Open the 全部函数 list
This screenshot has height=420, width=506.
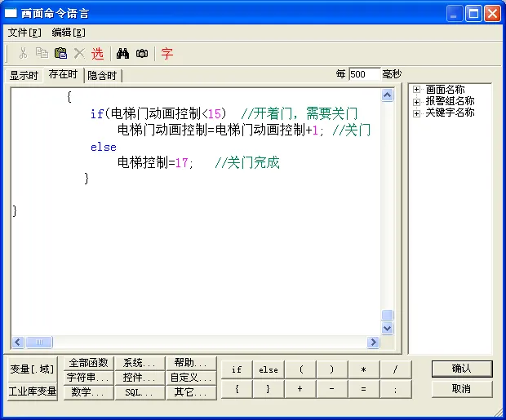pyautogui.click(x=88, y=363)
